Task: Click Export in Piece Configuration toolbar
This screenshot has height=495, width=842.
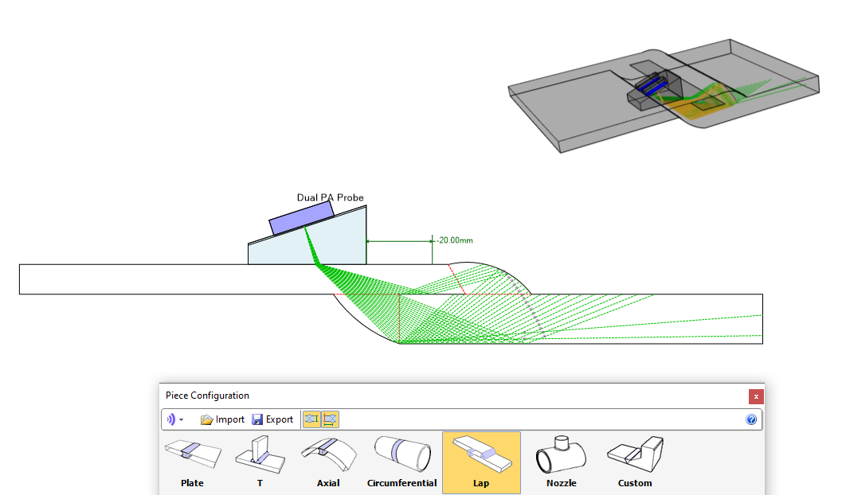Action: click(273, 419)
